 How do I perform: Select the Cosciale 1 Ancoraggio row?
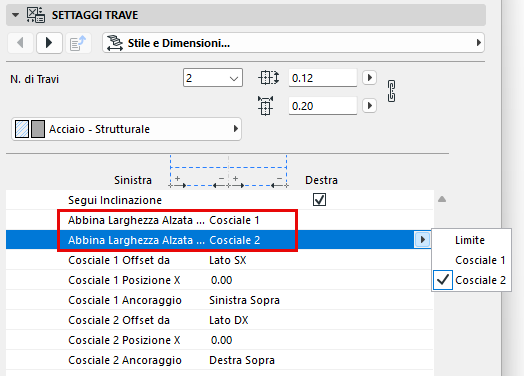point(219,300)
